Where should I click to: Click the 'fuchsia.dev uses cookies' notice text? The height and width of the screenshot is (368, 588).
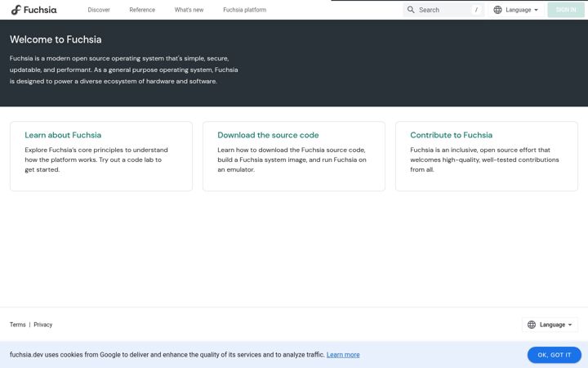tap(167, 354)
